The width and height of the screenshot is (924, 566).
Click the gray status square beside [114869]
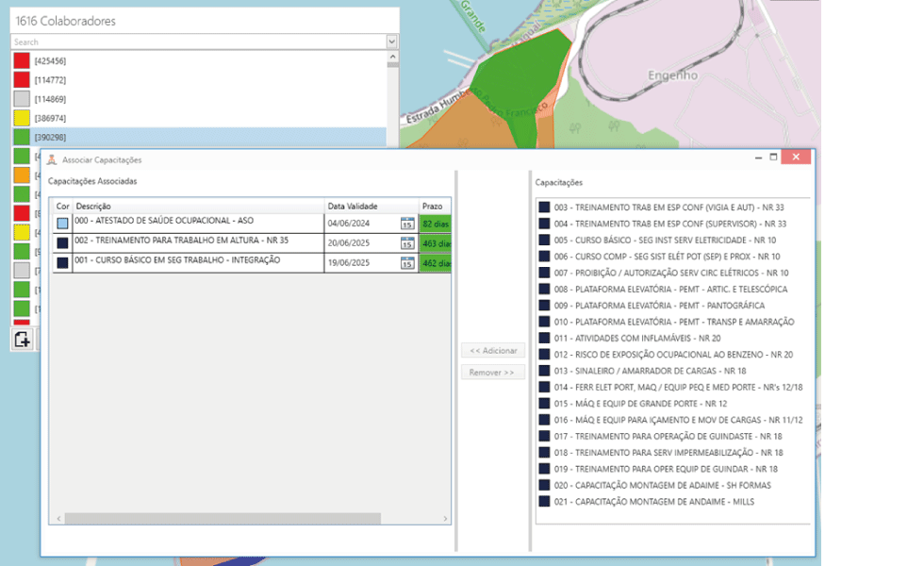click(x=22, y=99)
